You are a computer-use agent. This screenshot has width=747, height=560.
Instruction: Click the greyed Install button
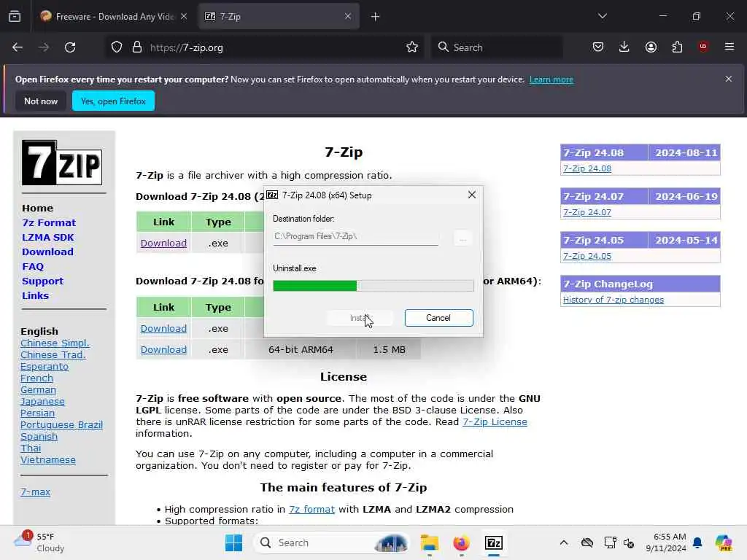[x=360, y=318]
